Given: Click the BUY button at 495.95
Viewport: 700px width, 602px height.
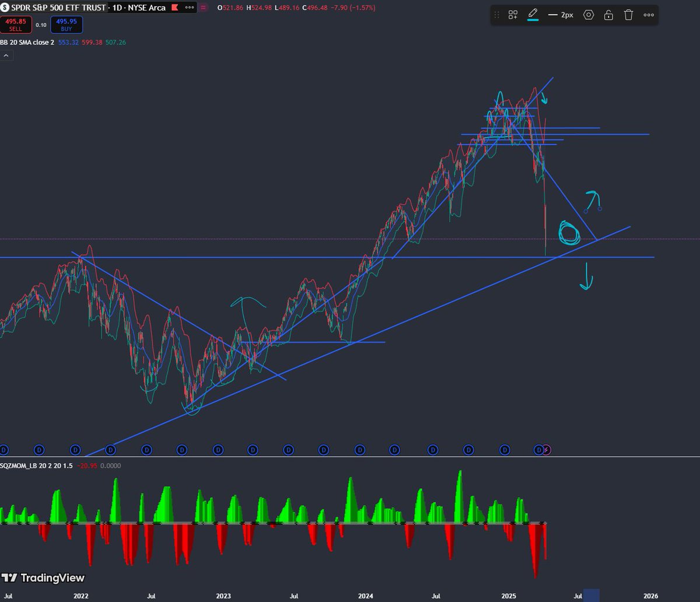Looking at the screenshot, I should pos(66,24).
